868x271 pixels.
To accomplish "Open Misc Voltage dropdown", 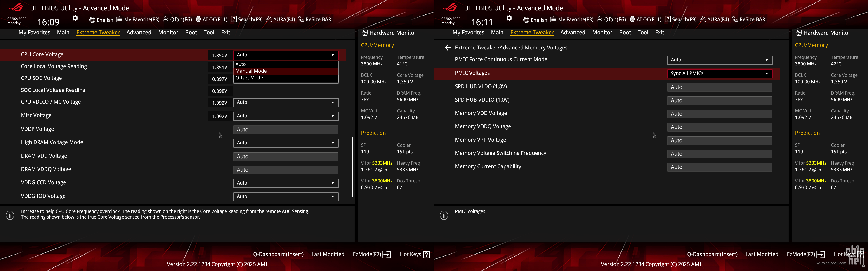I will [x=286, y=116].
